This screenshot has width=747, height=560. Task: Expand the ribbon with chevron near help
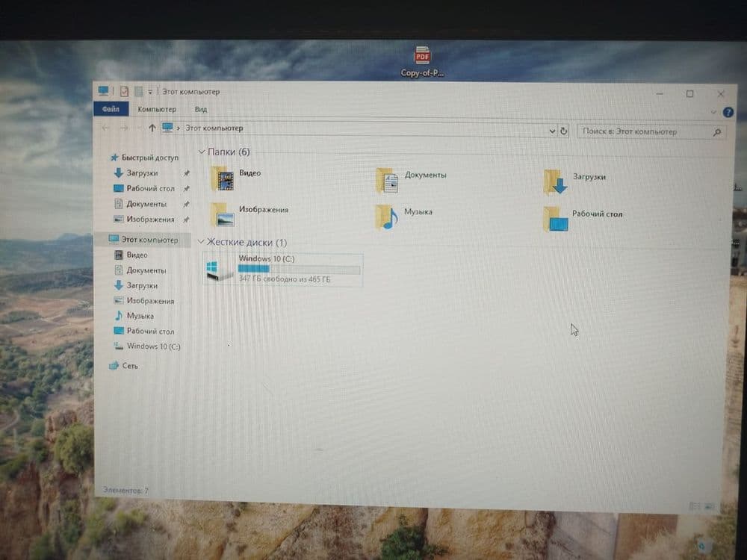point(713,113)
